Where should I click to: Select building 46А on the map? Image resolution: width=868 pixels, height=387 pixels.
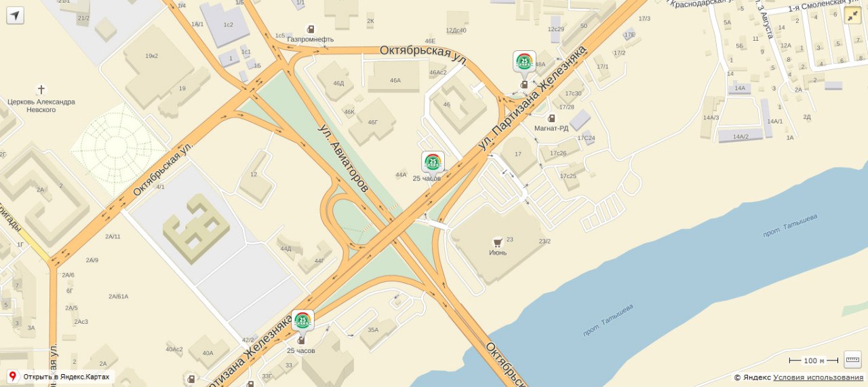(395, 80)
